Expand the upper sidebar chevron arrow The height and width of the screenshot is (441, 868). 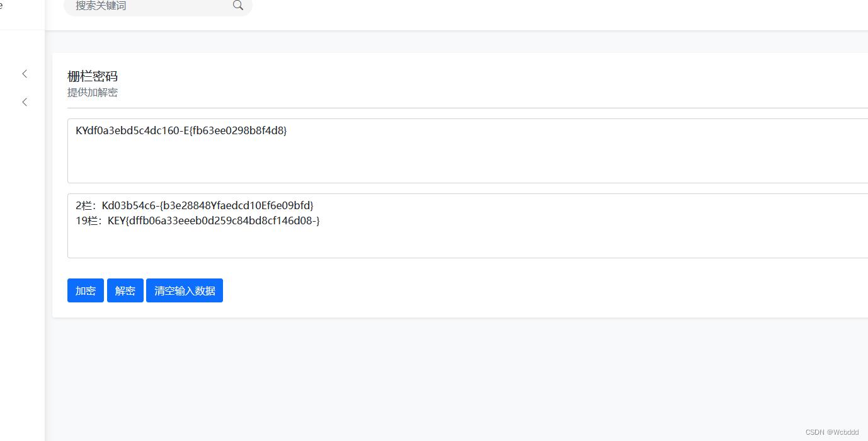pyautogui.click(x=25, y=74)
